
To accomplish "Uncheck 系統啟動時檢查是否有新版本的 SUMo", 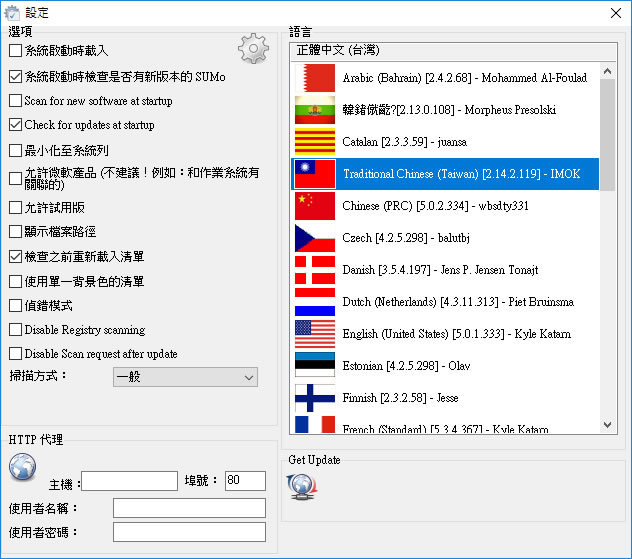I will (x=15, y=76).
